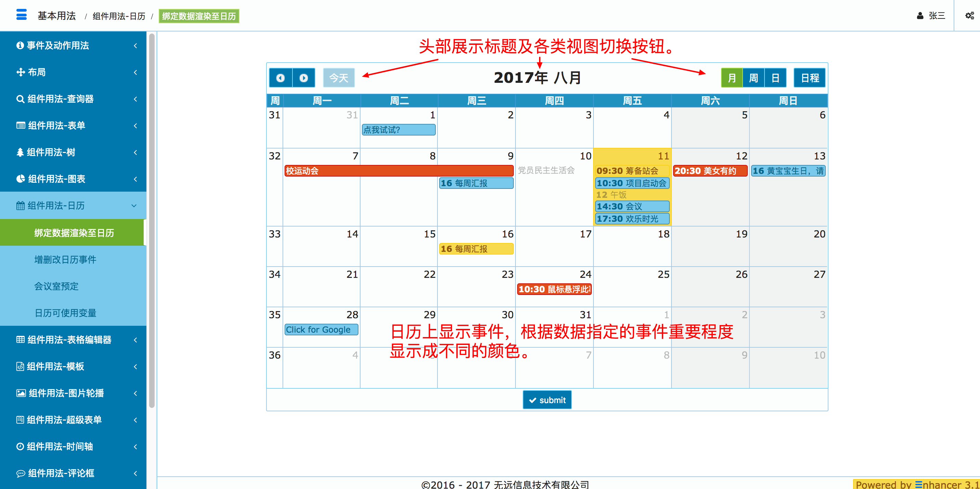Click the user profile icon 张三
This screenshot has height=489, width=980.
(920, 16)
